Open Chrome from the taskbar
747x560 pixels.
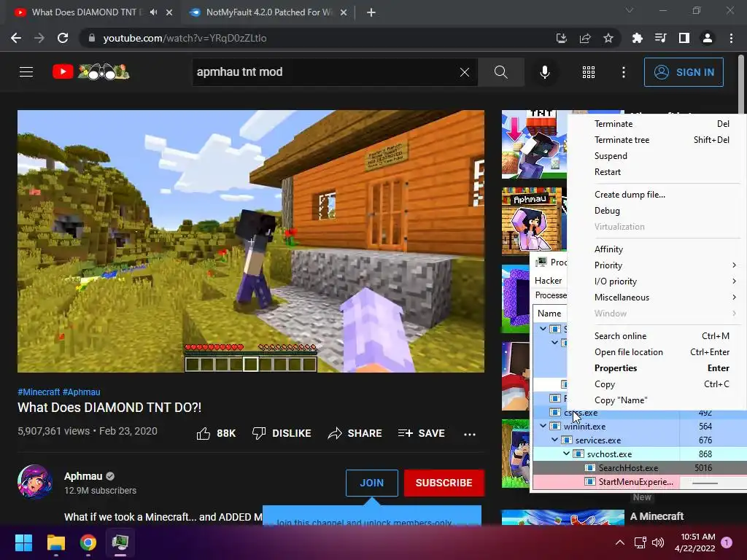(88, 542)
